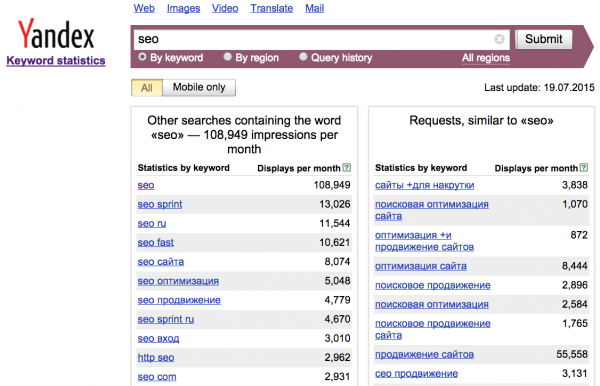The height and width of the screenshot is (386, 600).
Task: Click the 3,010 value for seo вход
Action: click(337, 339)
